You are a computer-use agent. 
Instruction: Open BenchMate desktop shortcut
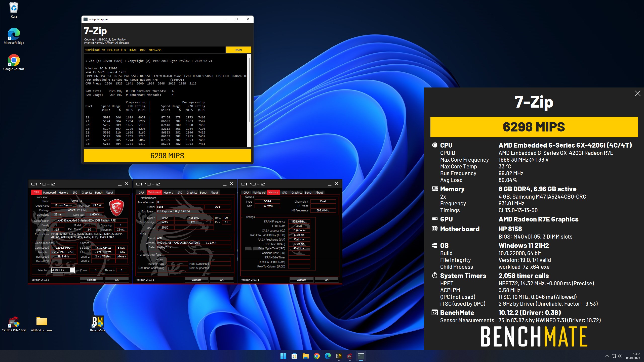(x=98, y=324)
